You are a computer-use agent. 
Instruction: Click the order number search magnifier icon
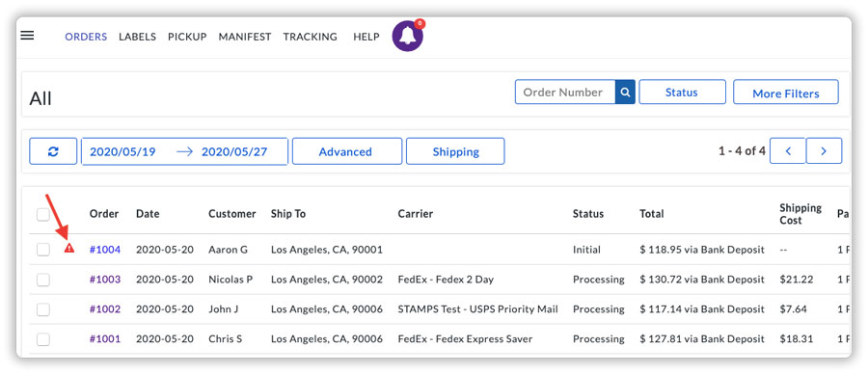click(x=625, y=92)
